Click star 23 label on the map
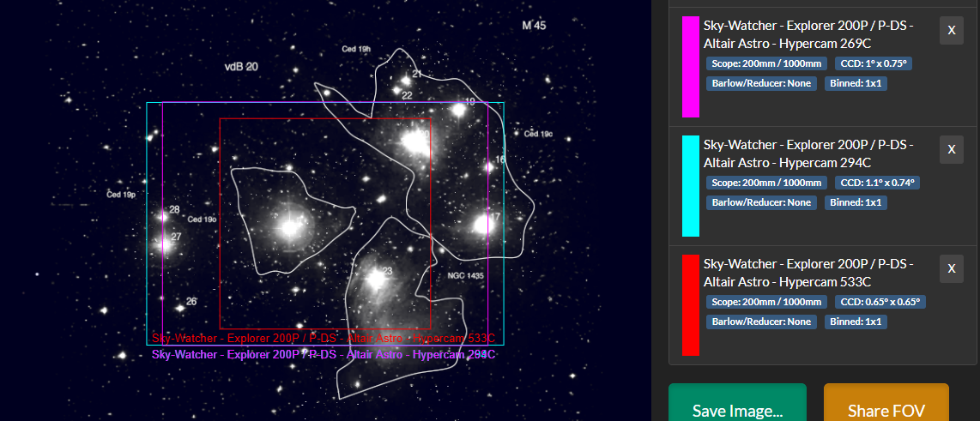Image resolution: width=980 pixels, height=421 pixels. tap(387, 270)
